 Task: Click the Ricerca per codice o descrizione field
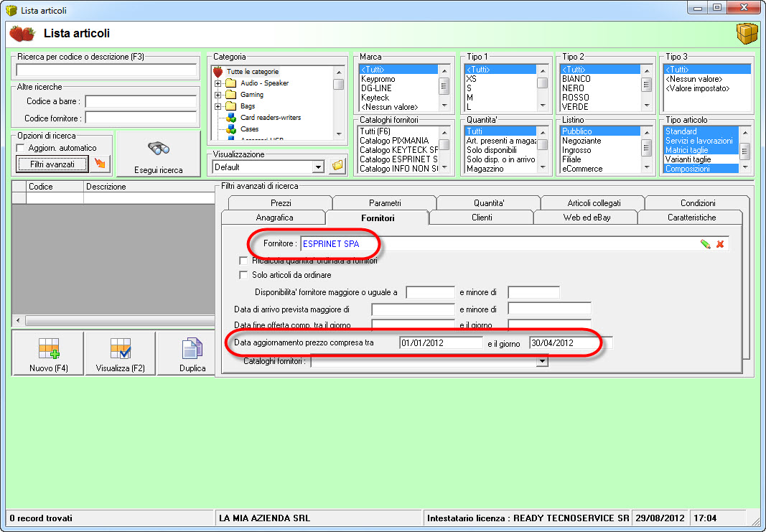(106, 70)
